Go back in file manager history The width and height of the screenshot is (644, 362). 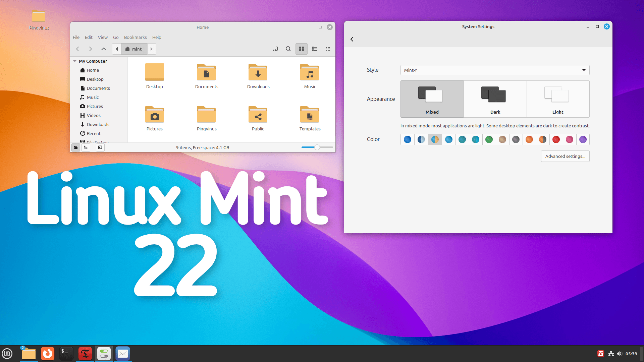tap(78, 49)
